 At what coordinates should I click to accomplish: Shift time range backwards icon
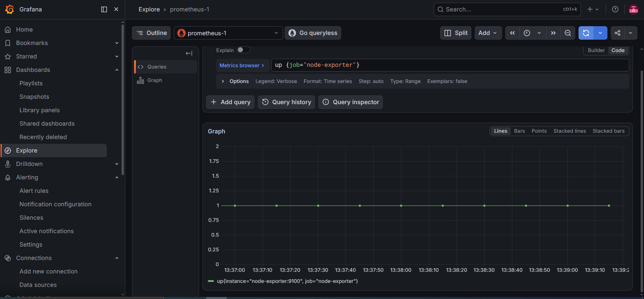(512, 33)
